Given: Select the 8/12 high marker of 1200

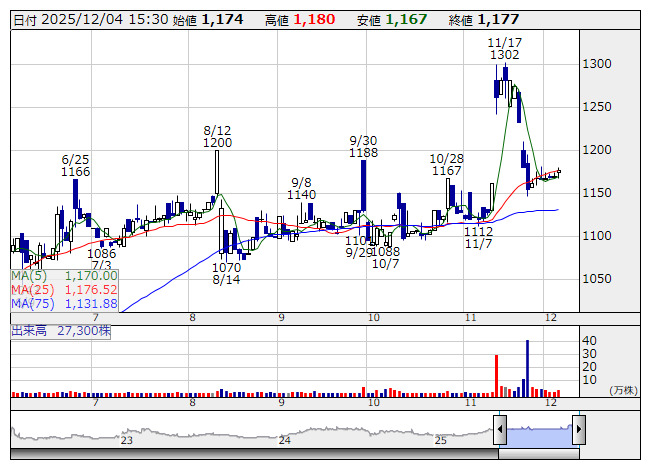Looking at the screenshot, I should point(217,137).
